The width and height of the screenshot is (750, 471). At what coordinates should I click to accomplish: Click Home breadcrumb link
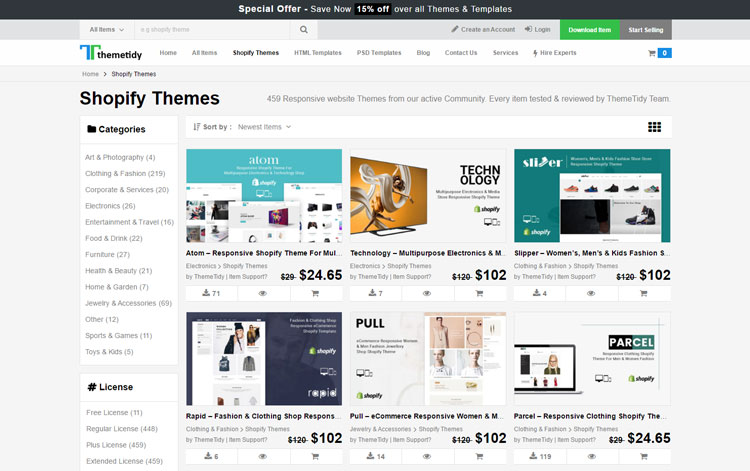coord(90,74)
